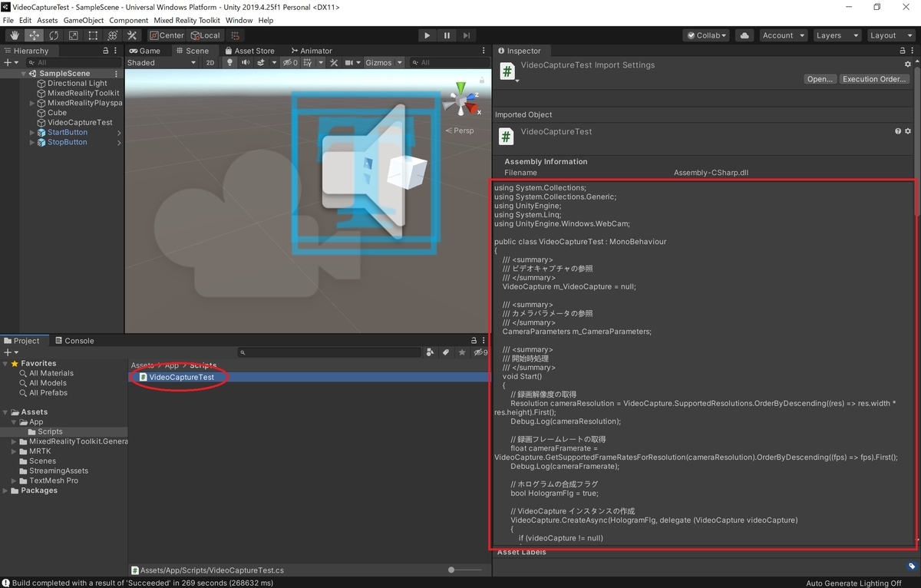Toggle pivot Center button
Viewport: 921px width, 588px height.
[167, 35]
